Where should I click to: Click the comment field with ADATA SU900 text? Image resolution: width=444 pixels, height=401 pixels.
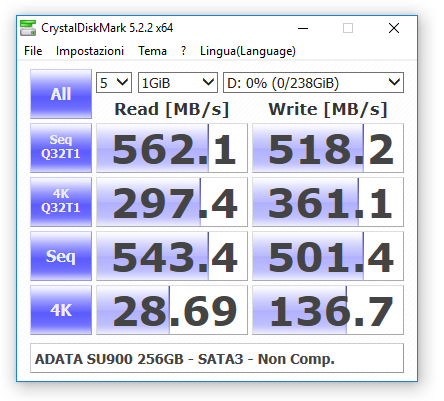coord(217,358)
